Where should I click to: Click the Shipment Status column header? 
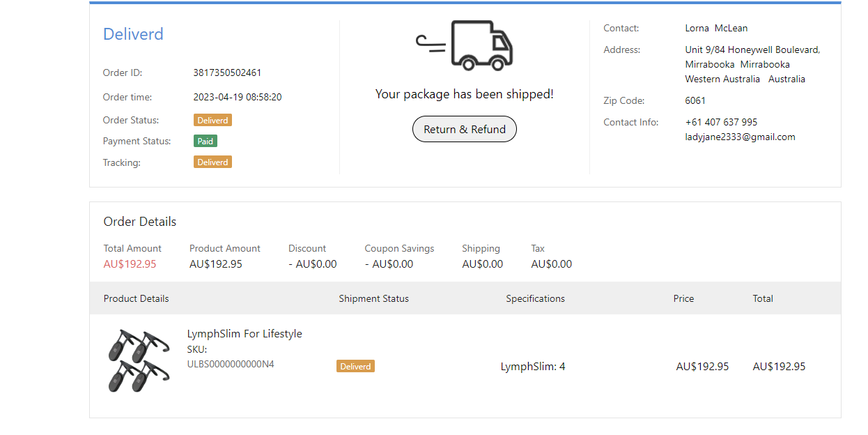point(373,298)
